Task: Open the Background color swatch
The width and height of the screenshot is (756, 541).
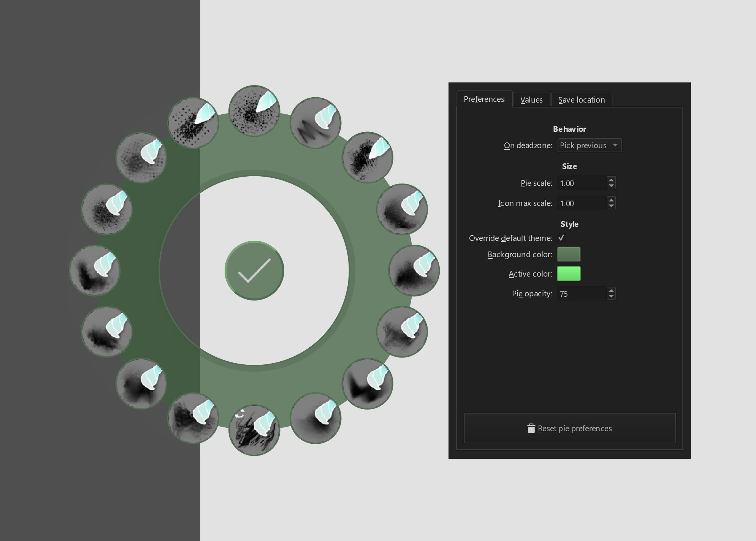Action: click(568, 254)
